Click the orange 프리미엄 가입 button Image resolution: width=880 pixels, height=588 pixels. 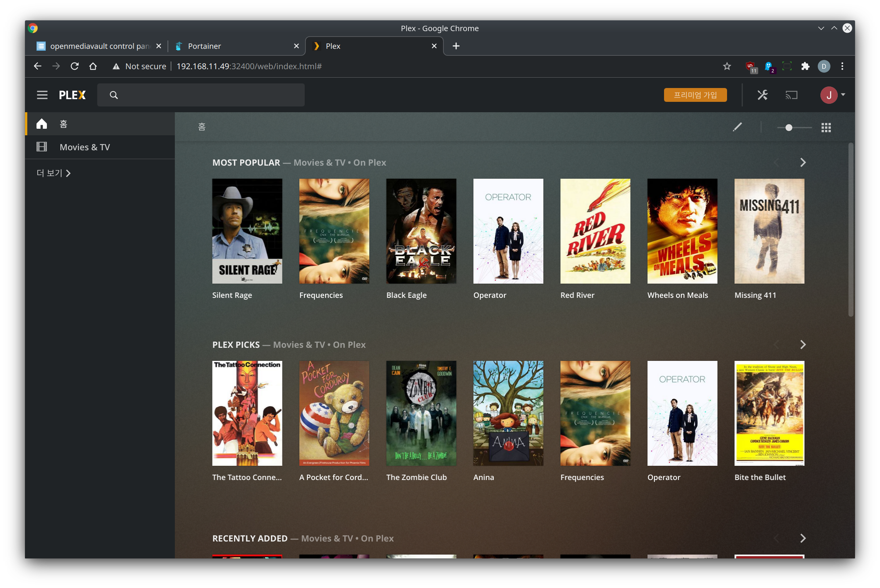pyautogui.click(x=695, y=95)
